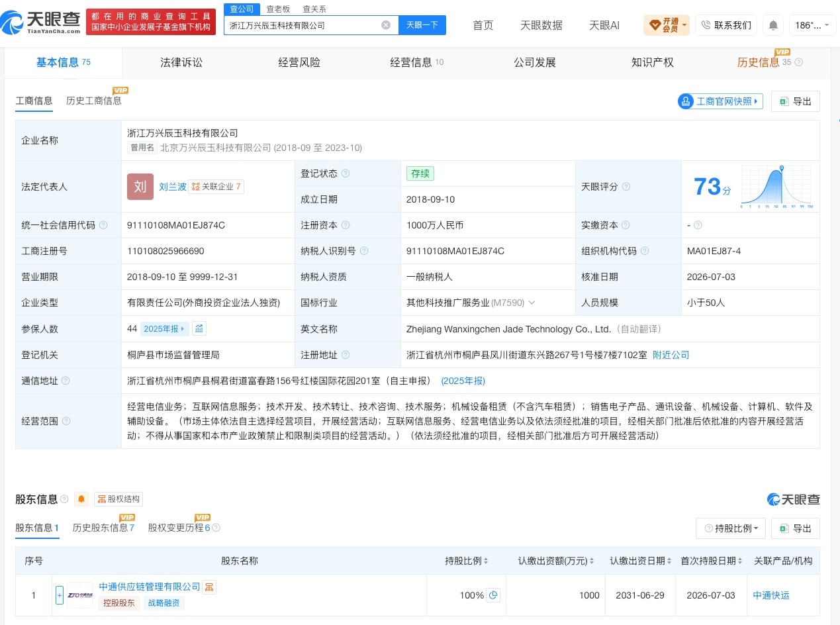Open the 知识产权 tab
This screenshot has height=625, width=840.
point(653,62)
